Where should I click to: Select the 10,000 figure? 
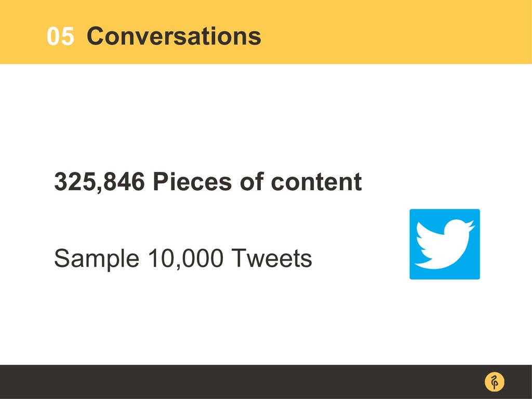tap(185, 259)
